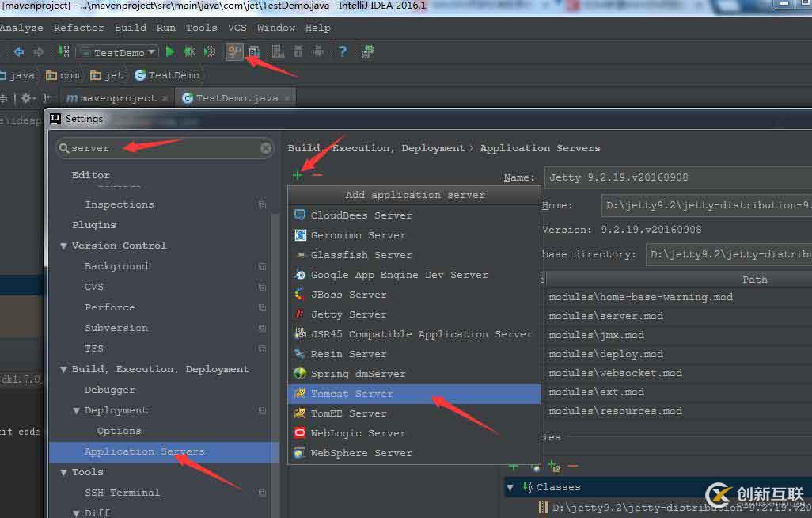Select Application Servers in settings tree
This screenshot has height=518, width=812.
click(x=144, y=451)
